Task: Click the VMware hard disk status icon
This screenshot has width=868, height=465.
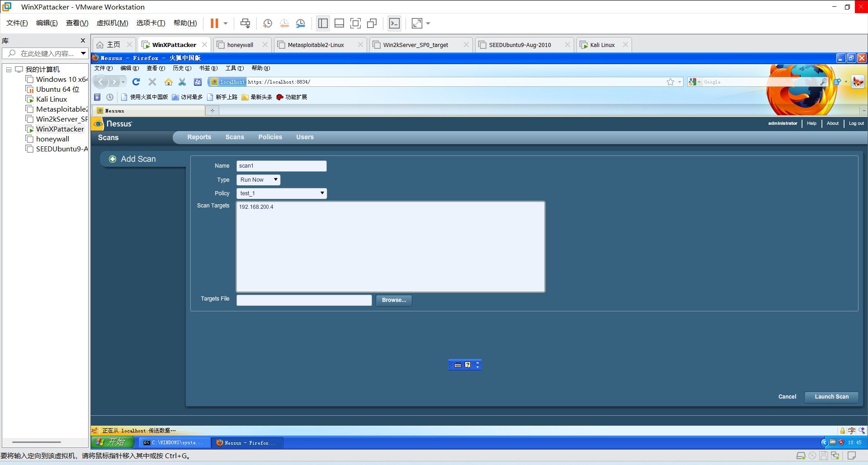Action: pyautogui.click(x=801, y=456)
